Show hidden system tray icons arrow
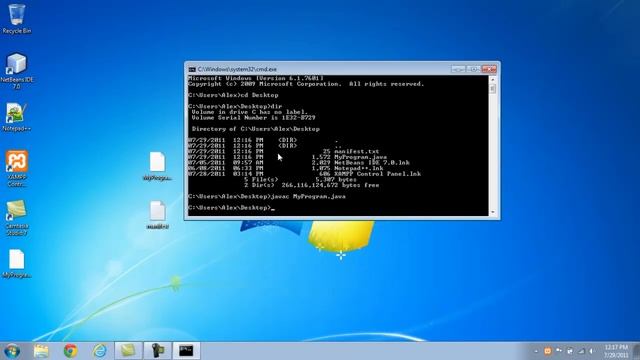This screenshot has height=360, width=640. 536,351
